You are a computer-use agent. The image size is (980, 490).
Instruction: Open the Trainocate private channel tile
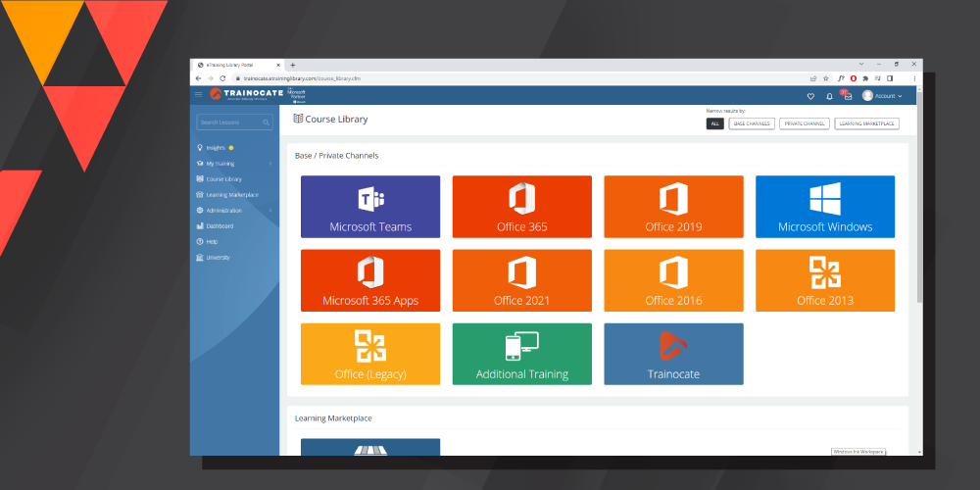(674, 355)
